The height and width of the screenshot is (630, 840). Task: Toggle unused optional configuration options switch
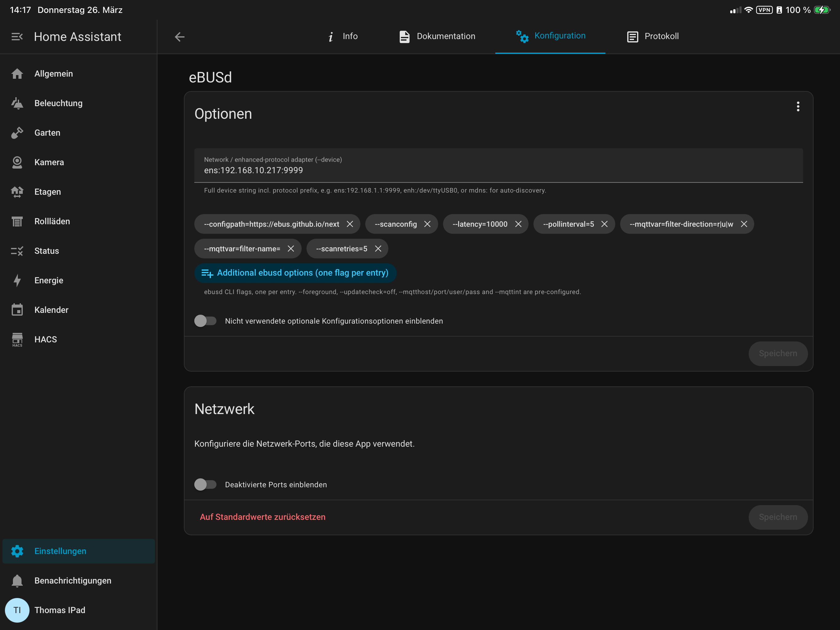205,321
